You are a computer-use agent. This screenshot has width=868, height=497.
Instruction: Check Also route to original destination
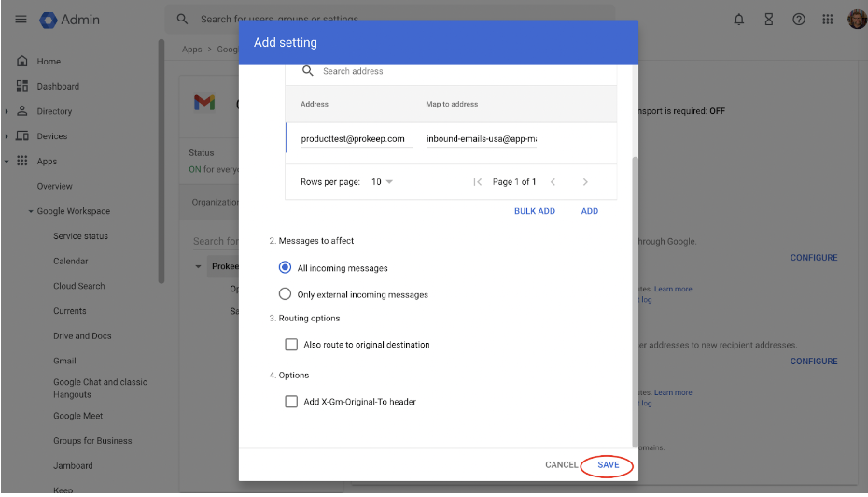[x=291, y=345]
